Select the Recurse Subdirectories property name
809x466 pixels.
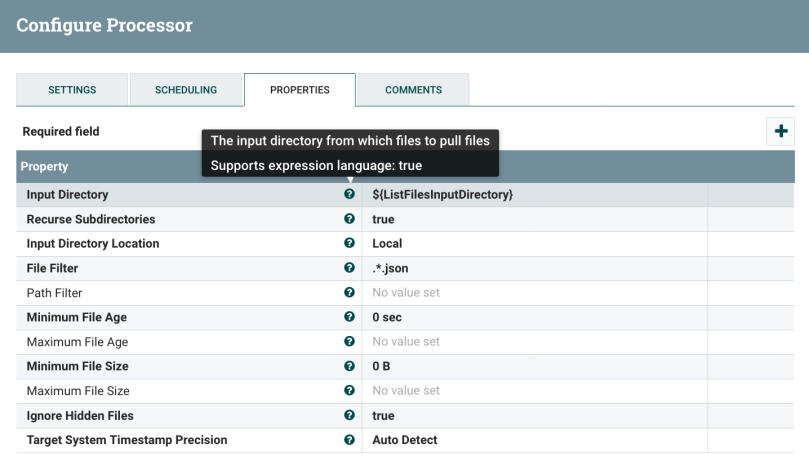[91, 219]
